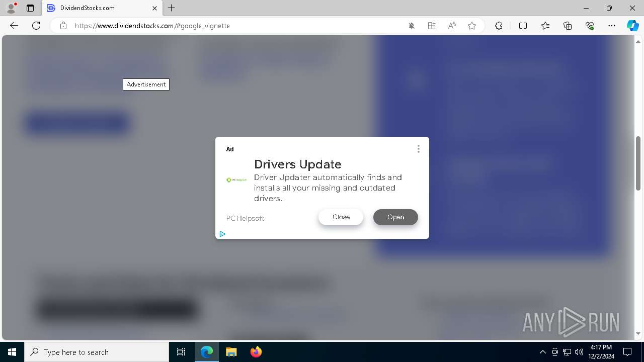The width and height of the screenshot is (644, 362).
Task: Open the volume control icon
Action: [579, 352]
